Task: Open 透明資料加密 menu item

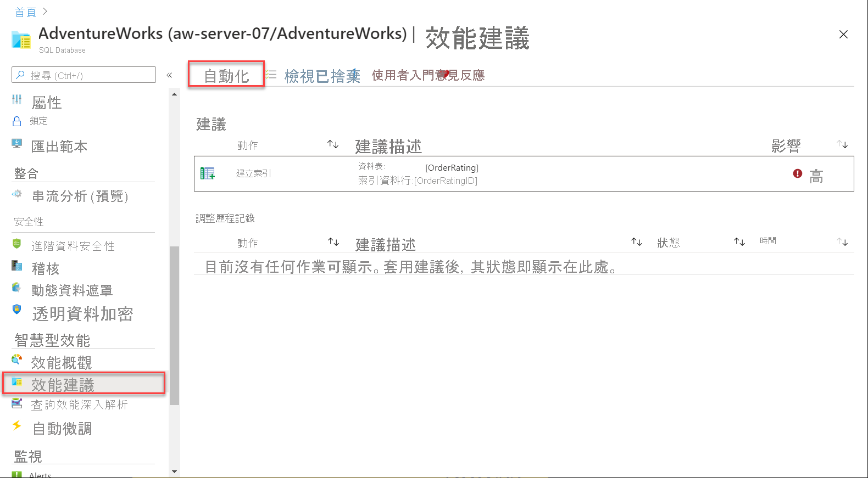Action: pyautogui.click(x=82, y=314)
